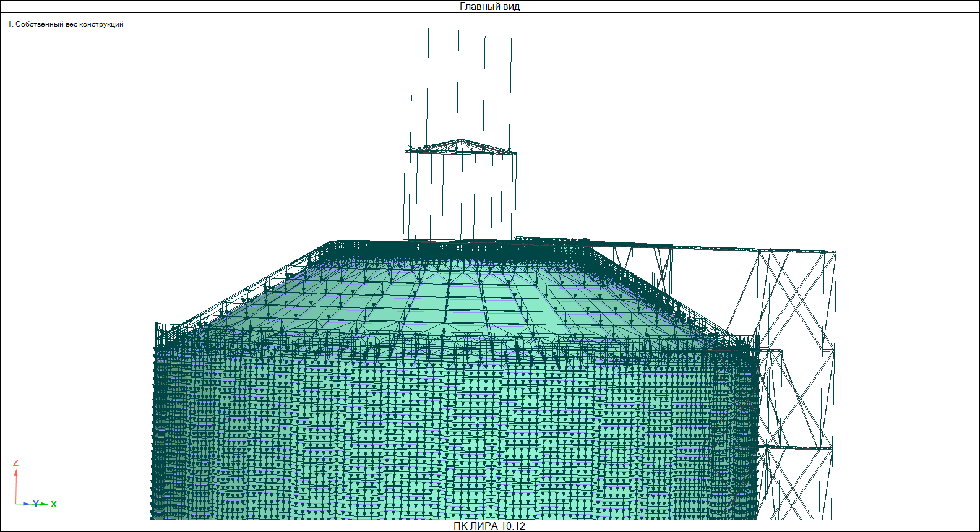Image resolution: width=980 pixels, height=532 pixels.
Task: Select the conical roof peak of the top tower
Action: click(x=459, y=140)
